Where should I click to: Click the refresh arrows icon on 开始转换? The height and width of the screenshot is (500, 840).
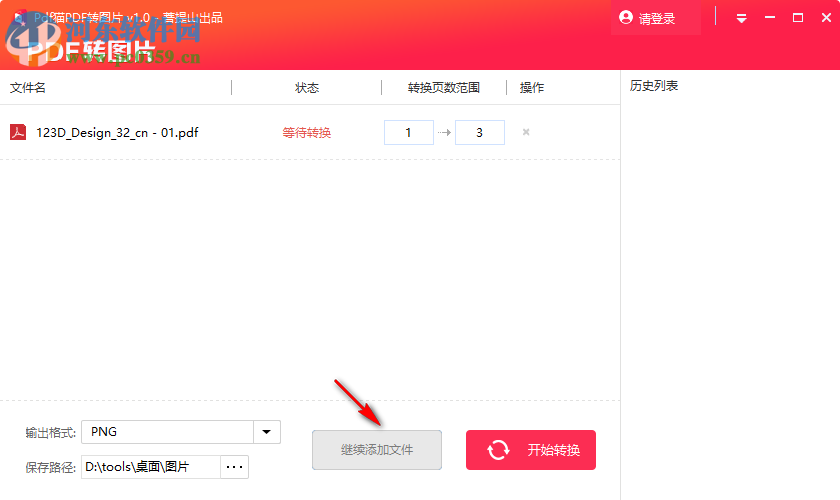point(498,450)
